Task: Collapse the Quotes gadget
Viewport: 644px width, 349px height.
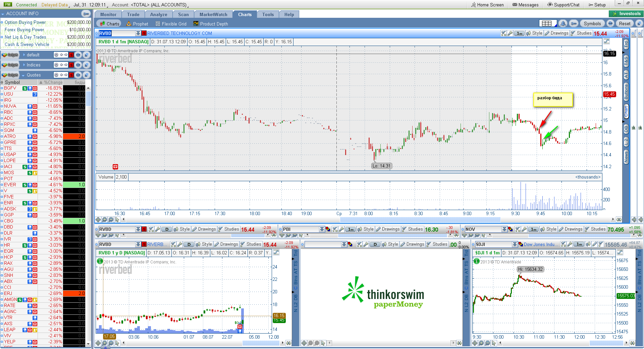Action: (23, 75)
